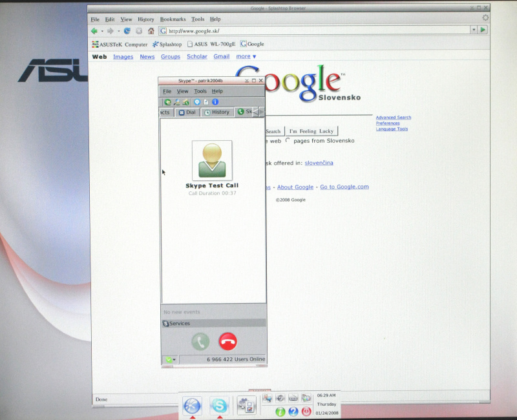The height and width of the screenshot is (420, 517).
Task: Expand Google's 'more' services dropdown
Action: 246,56
